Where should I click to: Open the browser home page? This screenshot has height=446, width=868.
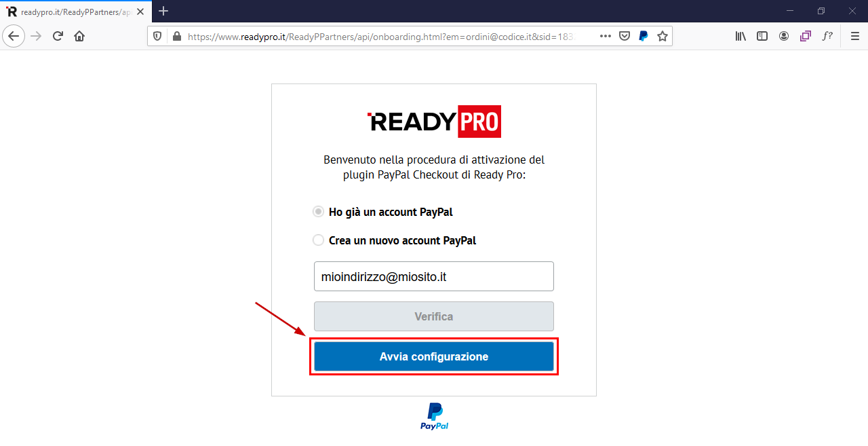pos(79,36)
